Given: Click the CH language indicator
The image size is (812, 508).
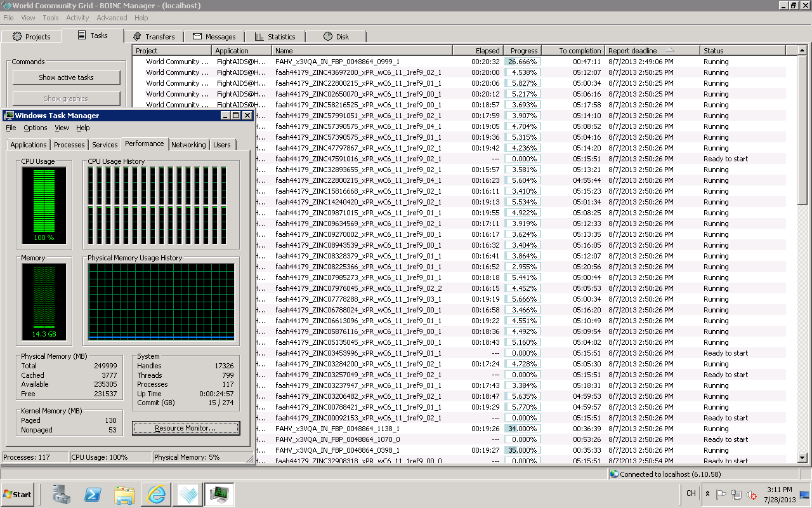Looking at the screenshot, I should point(691,493).
